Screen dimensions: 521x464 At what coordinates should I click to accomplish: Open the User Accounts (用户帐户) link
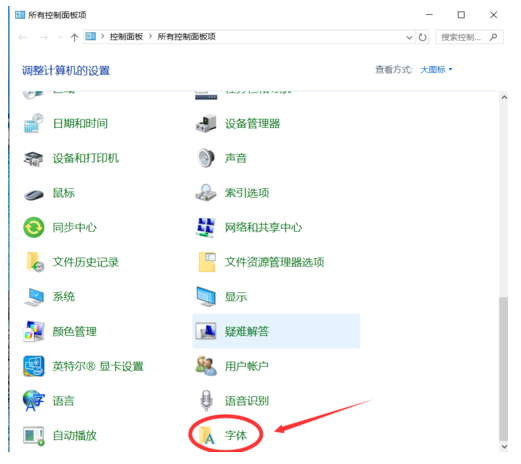coord(247,366)
